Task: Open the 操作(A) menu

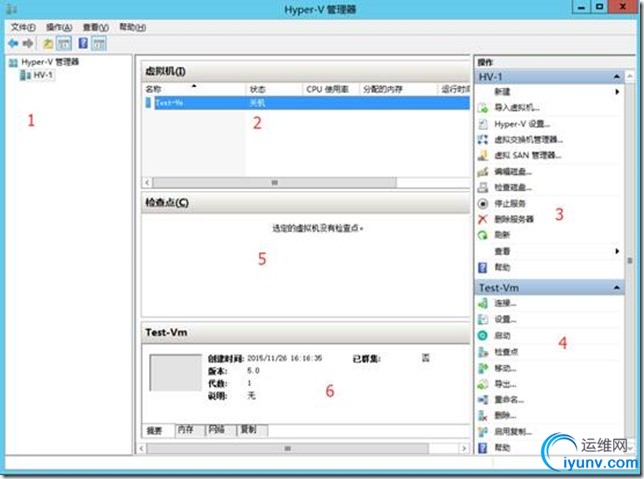Action: (x=59, y=27)
